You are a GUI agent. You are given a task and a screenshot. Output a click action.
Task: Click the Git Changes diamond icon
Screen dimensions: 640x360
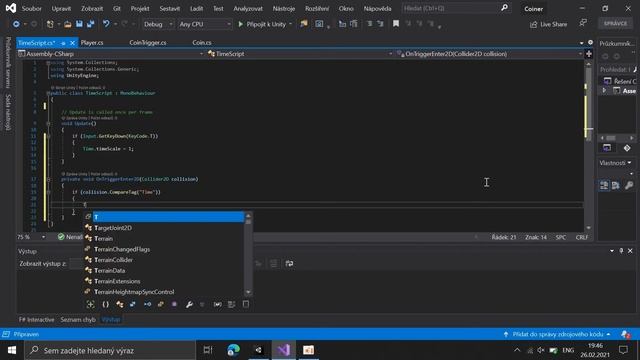click(x=627, y=148)
